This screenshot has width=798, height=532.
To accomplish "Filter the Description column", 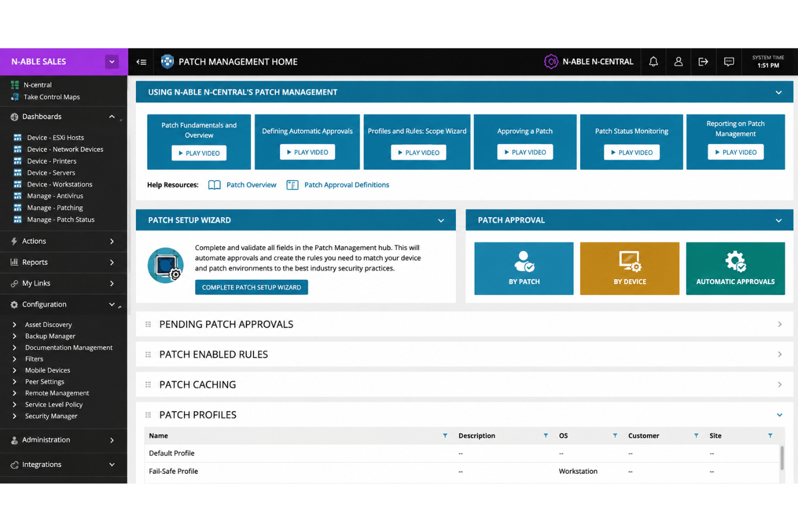I will (x=545, y=436).
